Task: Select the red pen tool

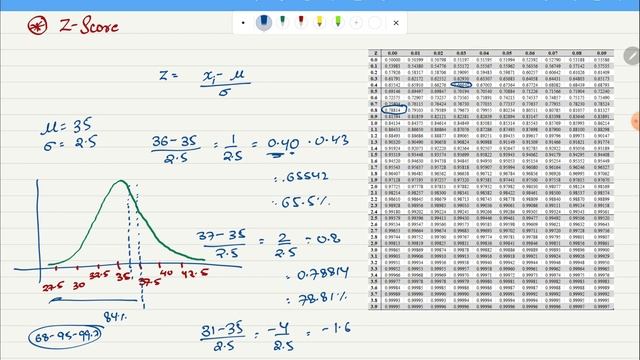Action: point(301,22)
